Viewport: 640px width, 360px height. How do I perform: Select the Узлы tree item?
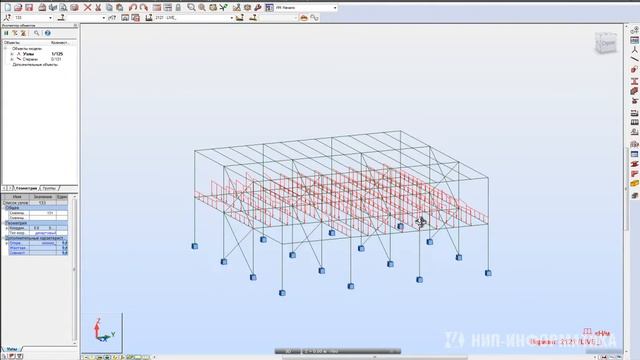(x=29, y=54)
